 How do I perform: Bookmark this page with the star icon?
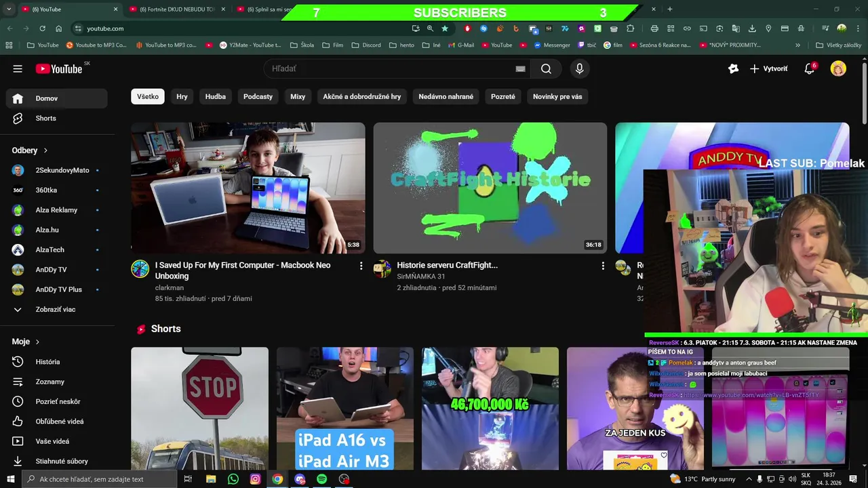click(445, 28)
